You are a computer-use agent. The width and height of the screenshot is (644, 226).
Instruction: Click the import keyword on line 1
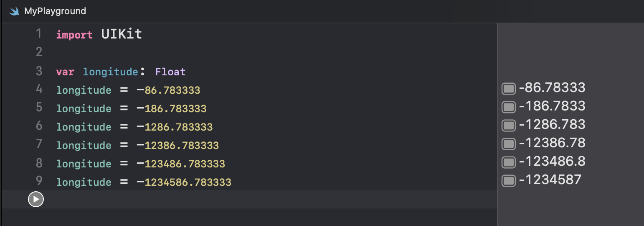point(74,35)
